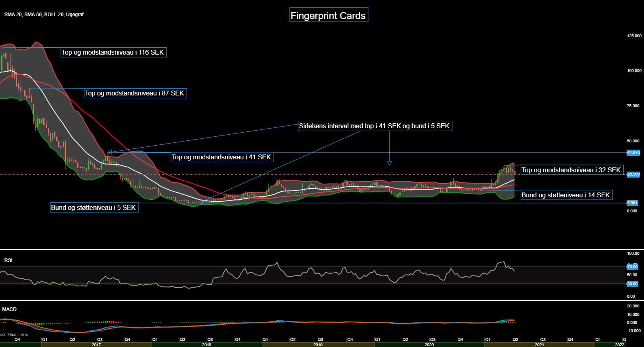Click the 2017 year label on time axis
The image size is (644, 347).
pos(96,345)
